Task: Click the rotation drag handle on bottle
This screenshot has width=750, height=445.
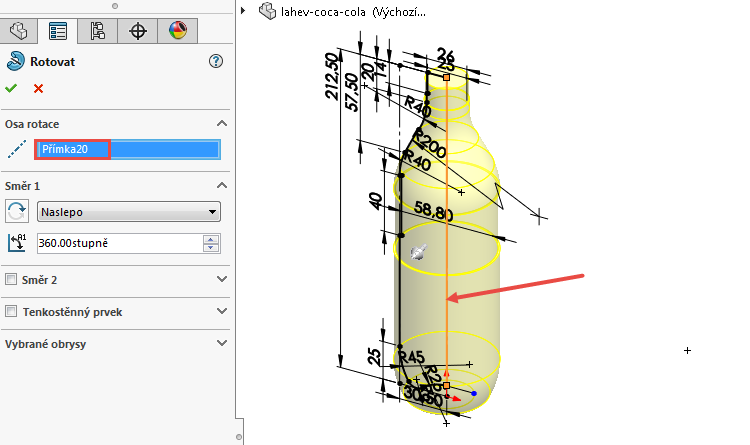Action: (419, 252)
